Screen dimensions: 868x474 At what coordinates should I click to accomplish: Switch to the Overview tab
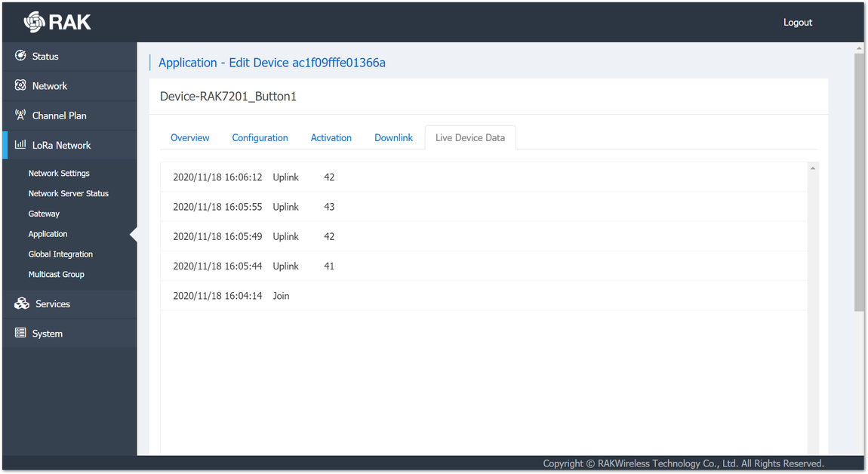pos(190,138)
